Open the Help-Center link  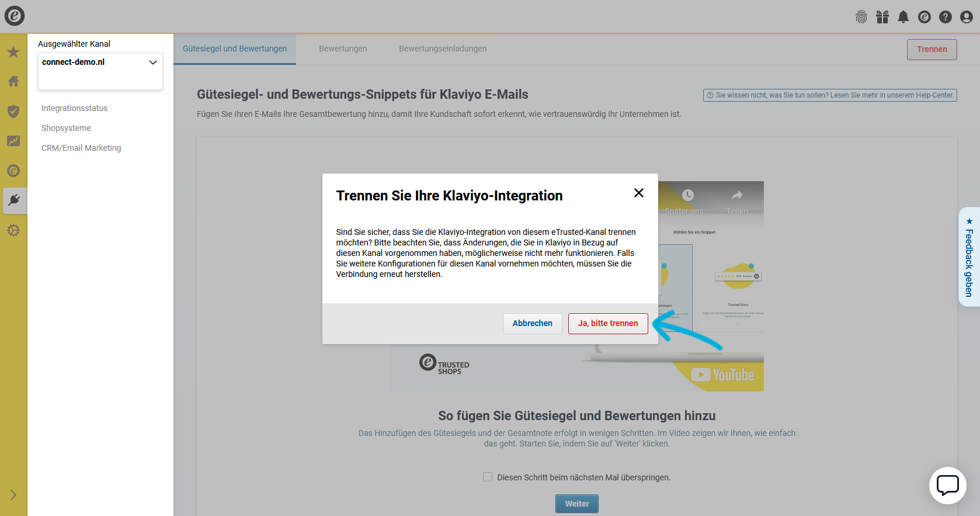tap(830, 95)
